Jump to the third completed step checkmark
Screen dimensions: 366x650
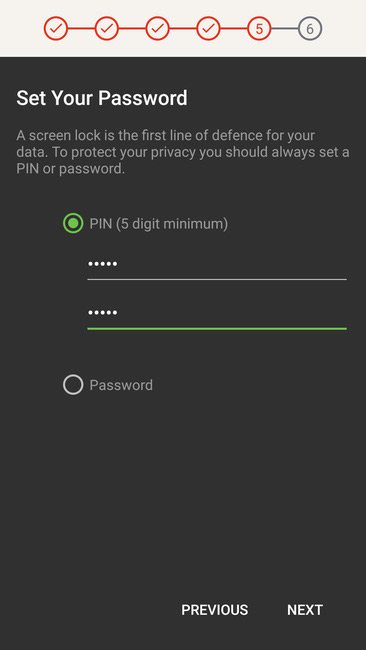(x=158, y=29)
